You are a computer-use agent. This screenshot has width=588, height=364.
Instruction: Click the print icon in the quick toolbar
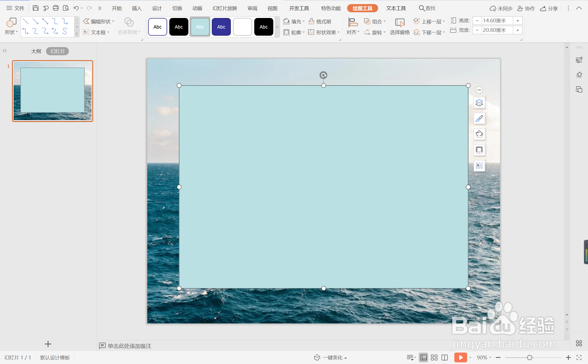(x=56, y=8)
